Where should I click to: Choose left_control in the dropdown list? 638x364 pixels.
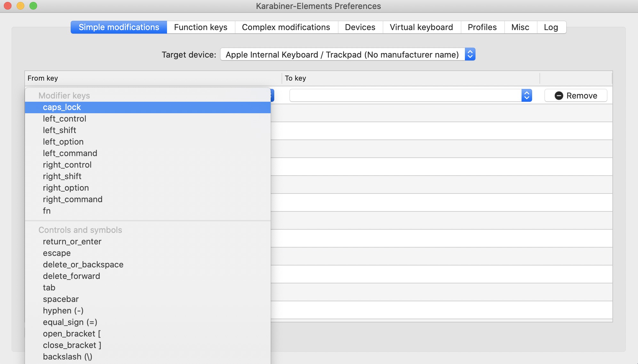pos(64,119)
